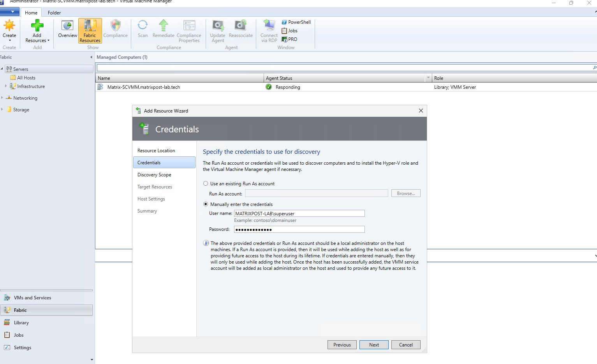Image resolution: width=597 pixels, height=364 pixels.
Task: Switch to Fabric workspace
Action: click(x=47, y=310)
